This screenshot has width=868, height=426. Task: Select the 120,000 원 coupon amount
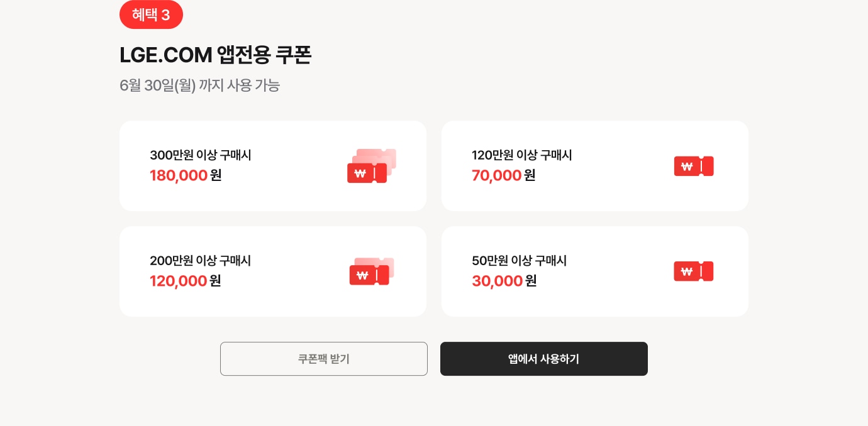click(x=186, y=281)
